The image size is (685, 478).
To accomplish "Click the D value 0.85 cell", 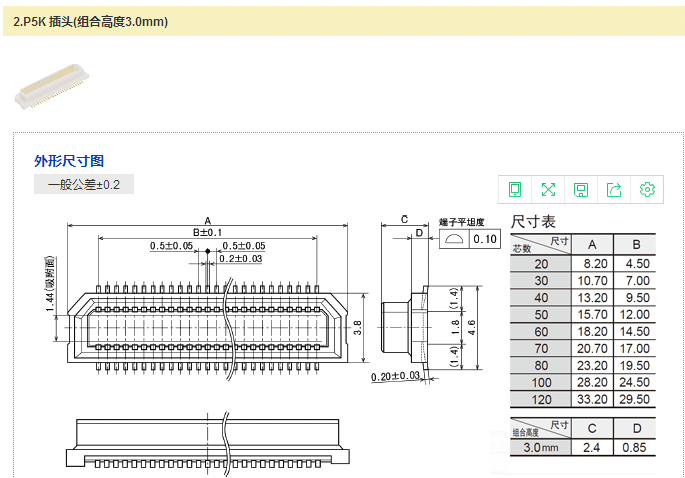I will pyautogui.click(x=636, y=447).
